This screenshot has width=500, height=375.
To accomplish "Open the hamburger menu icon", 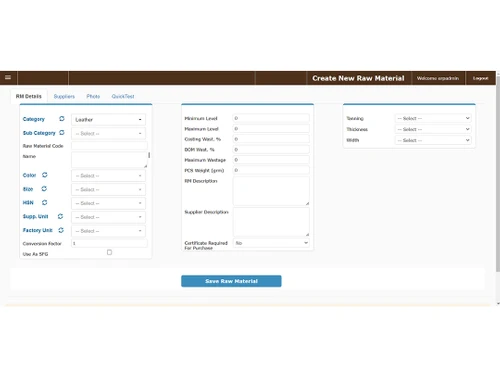I will [x=8, y=78].
